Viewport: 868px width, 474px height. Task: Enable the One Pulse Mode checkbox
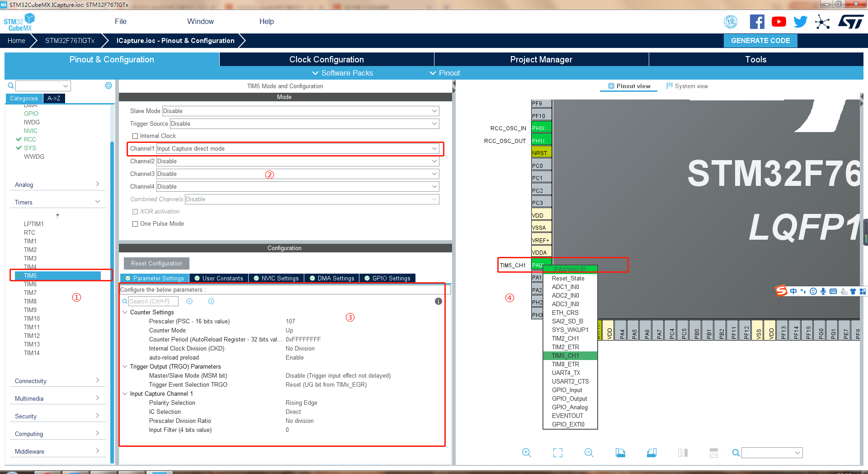coord(135,224)
